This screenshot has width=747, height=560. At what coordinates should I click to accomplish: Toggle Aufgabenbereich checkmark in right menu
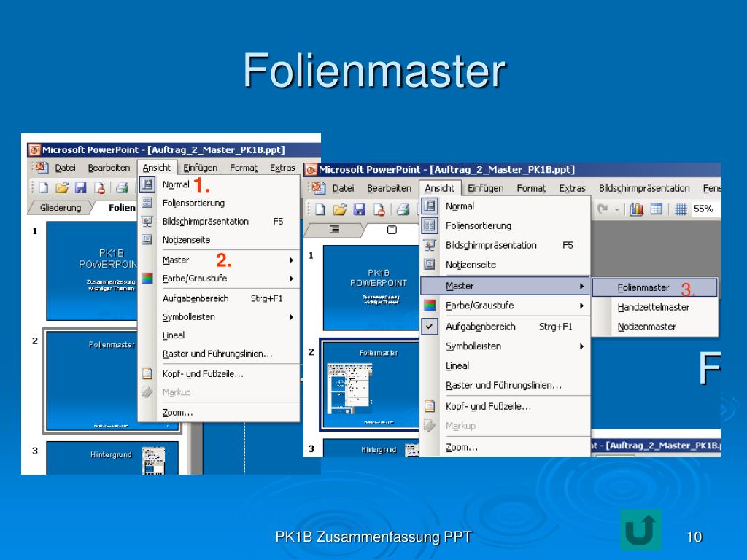(x=429, y=326)
